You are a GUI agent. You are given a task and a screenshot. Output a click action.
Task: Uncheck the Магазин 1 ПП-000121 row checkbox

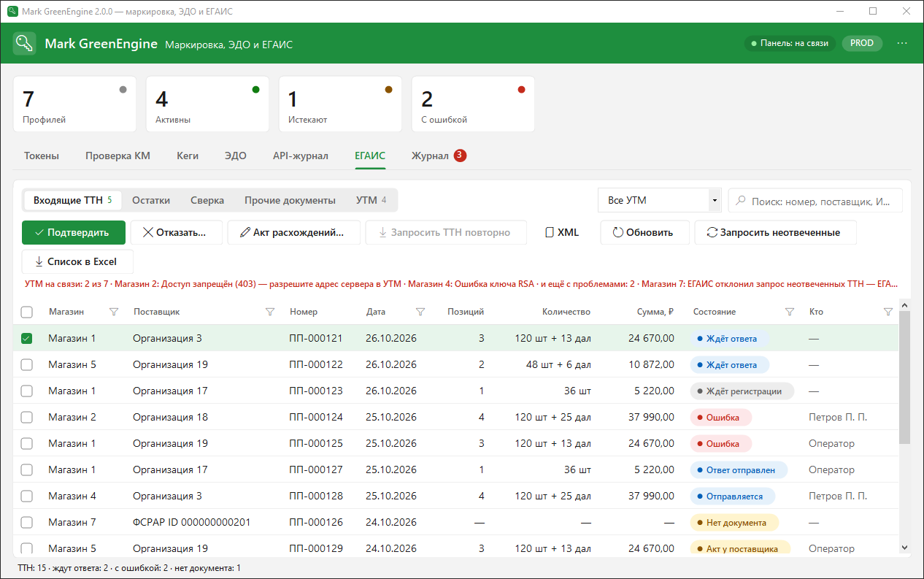27,338
